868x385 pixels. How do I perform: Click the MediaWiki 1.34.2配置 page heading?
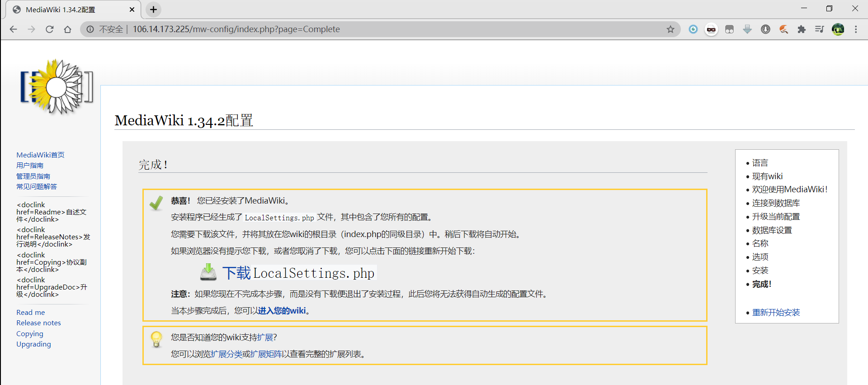click(184, 121)
